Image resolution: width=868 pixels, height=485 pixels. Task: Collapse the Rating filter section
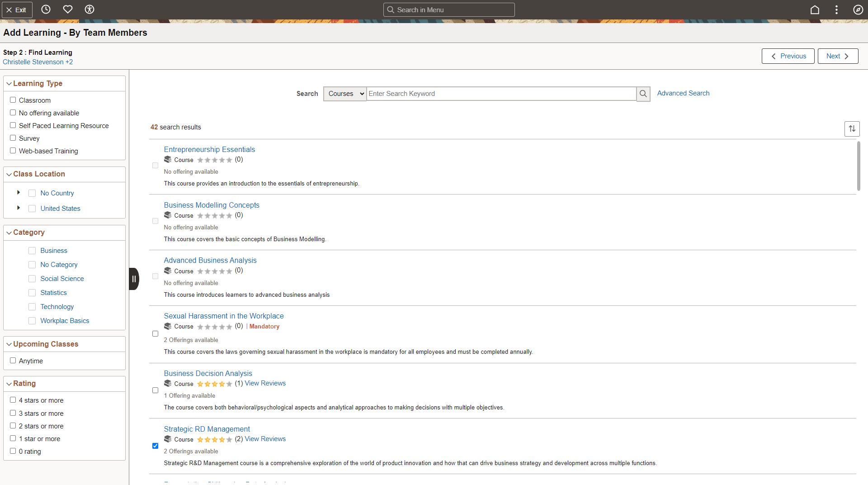click(9, 383)
